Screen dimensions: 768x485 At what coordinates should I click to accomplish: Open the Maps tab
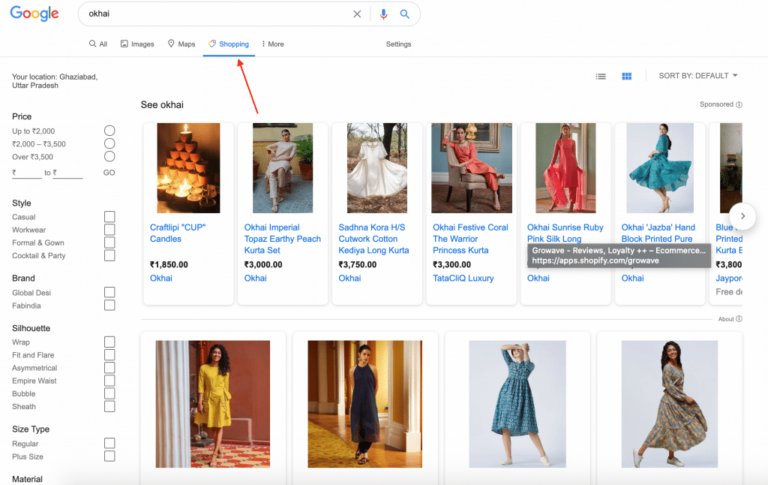(x=181, y=44)
